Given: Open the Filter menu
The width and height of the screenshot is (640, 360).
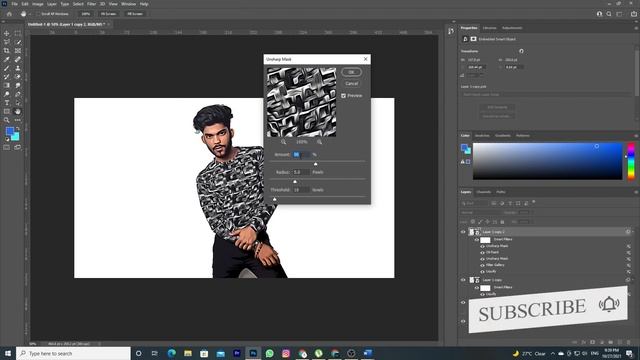Looking at the screenshot, I should coord(91,4).
